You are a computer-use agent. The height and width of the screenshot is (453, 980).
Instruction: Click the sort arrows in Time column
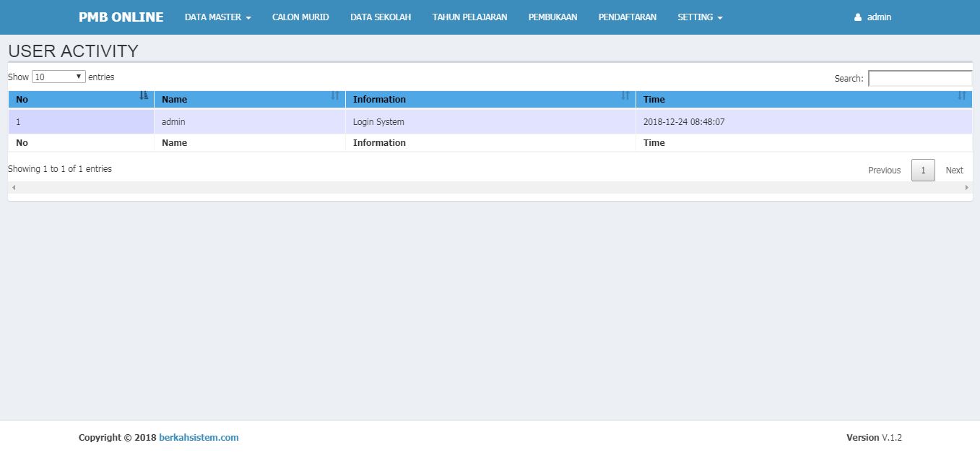point(961,95)
